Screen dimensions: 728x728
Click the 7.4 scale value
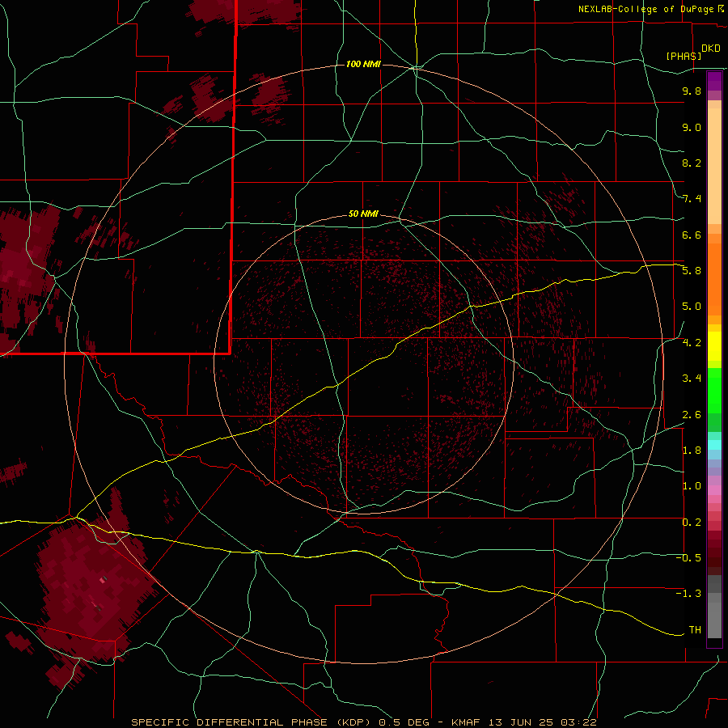click(692, 199)
